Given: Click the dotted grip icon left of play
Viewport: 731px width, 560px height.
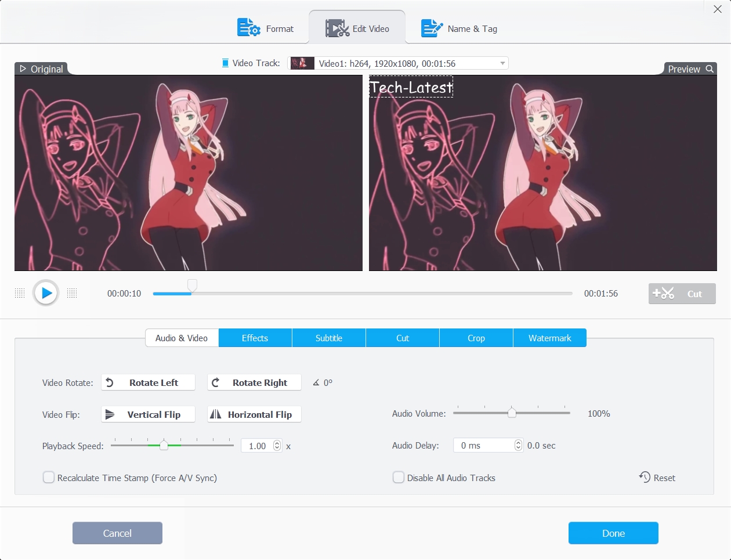Looking at the screenshot, I should tap(20, 293).
